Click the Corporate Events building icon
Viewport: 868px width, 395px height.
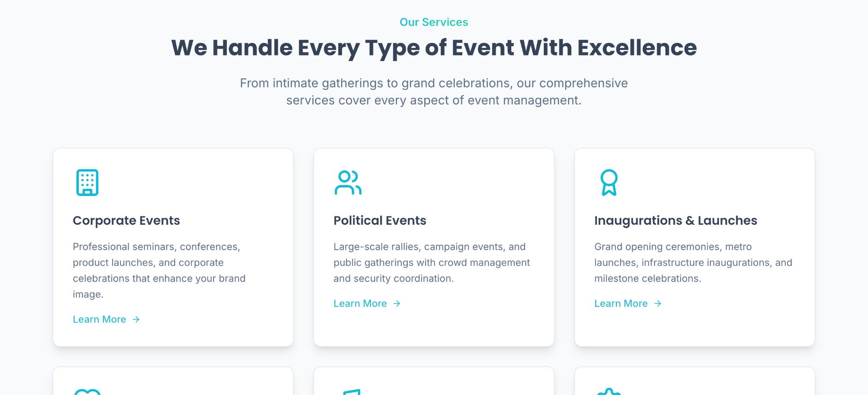click(x=87, y=182)
